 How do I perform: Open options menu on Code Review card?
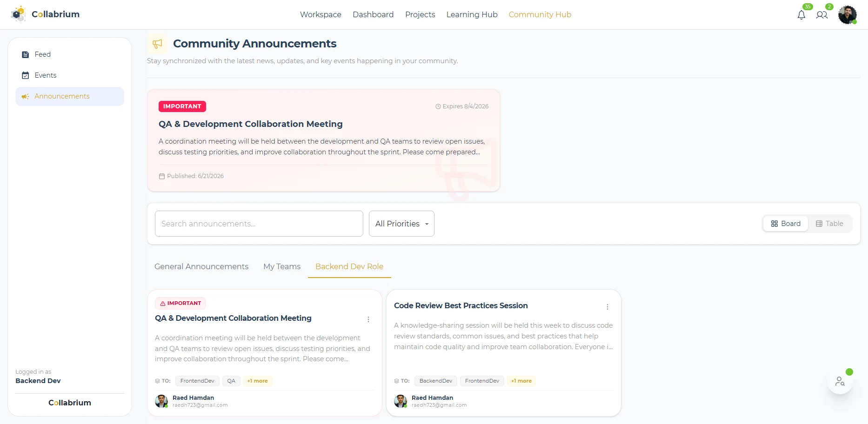click(x=608, y=307)
